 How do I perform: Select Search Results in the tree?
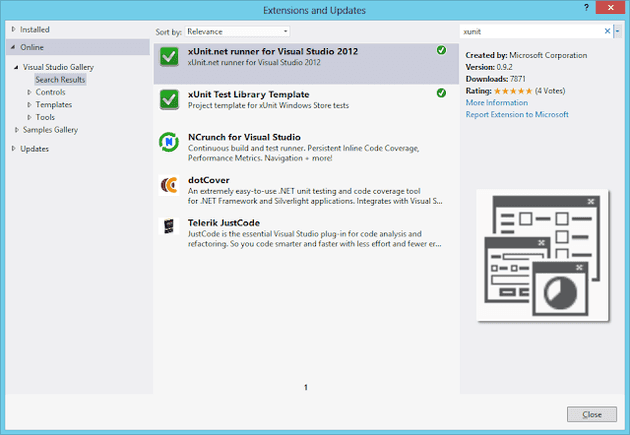click(60, 80)
